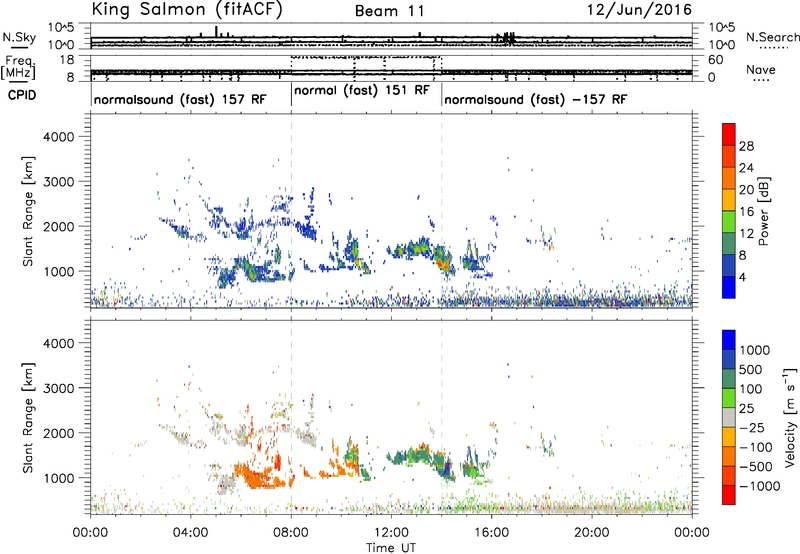The width and height of the screenshot is (800, 554).
Task: Select the 'Freq. [MHz]' axis label
Action: point(18,67)
